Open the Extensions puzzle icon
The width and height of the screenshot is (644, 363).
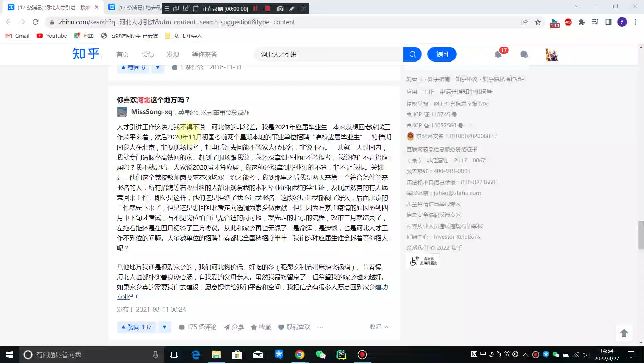pos(582,22)
